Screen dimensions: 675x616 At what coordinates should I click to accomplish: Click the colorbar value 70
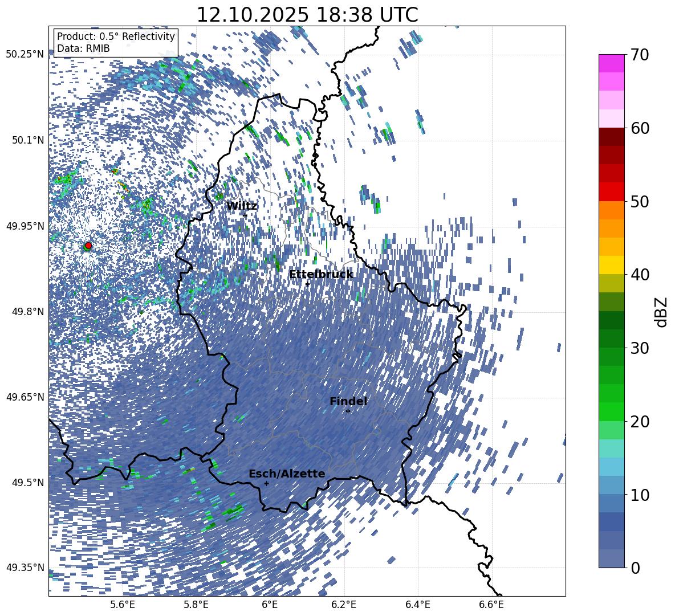(640, 55)
